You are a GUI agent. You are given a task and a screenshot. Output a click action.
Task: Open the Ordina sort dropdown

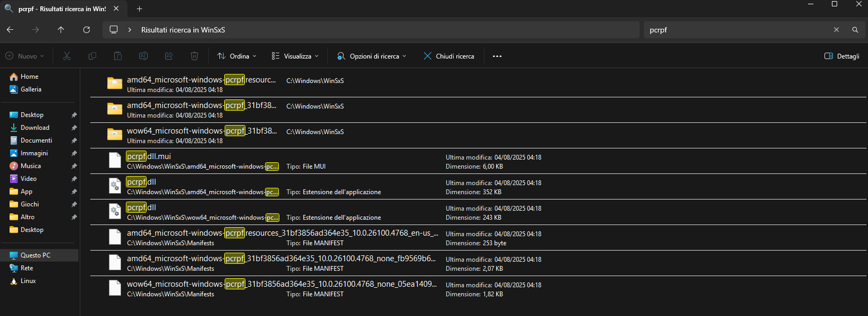pos(237,56)
